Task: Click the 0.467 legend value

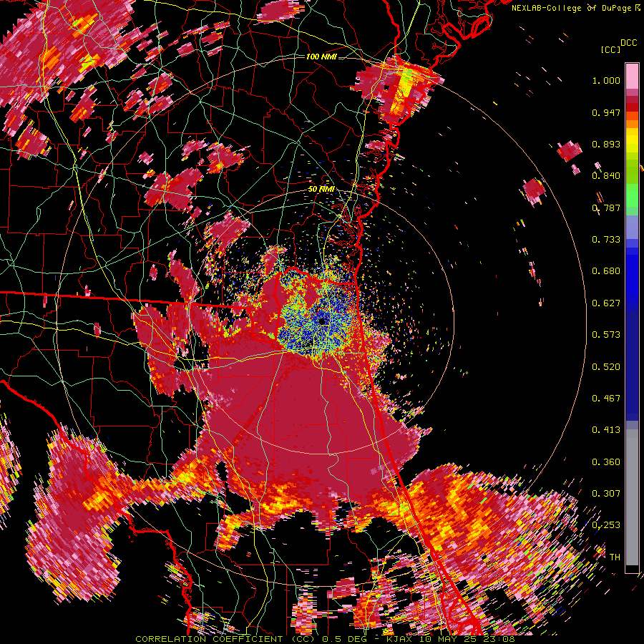Action: click(606, 399)
